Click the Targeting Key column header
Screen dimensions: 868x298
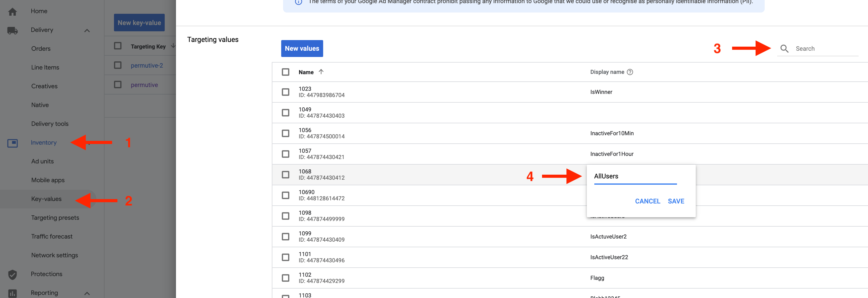point(148,46)
